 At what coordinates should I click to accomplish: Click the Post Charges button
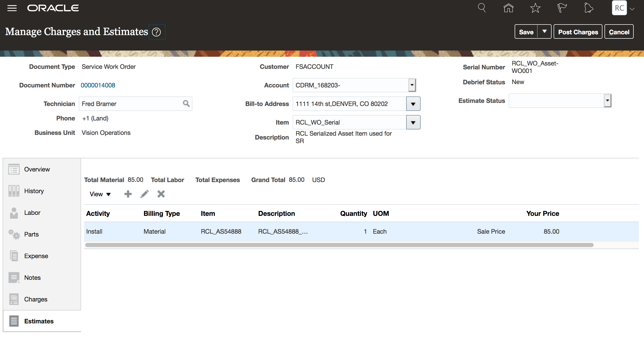(x=578, y=32)
